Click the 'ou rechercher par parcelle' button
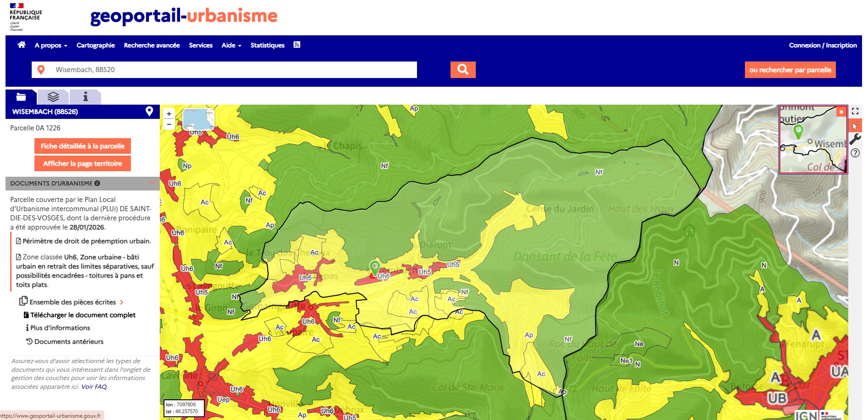 790,70
